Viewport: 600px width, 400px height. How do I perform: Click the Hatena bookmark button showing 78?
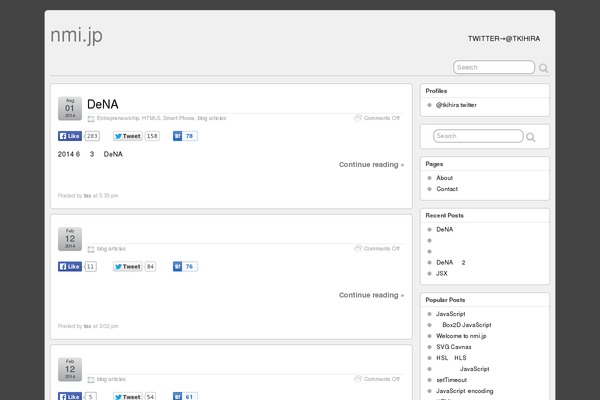point(185,136)
